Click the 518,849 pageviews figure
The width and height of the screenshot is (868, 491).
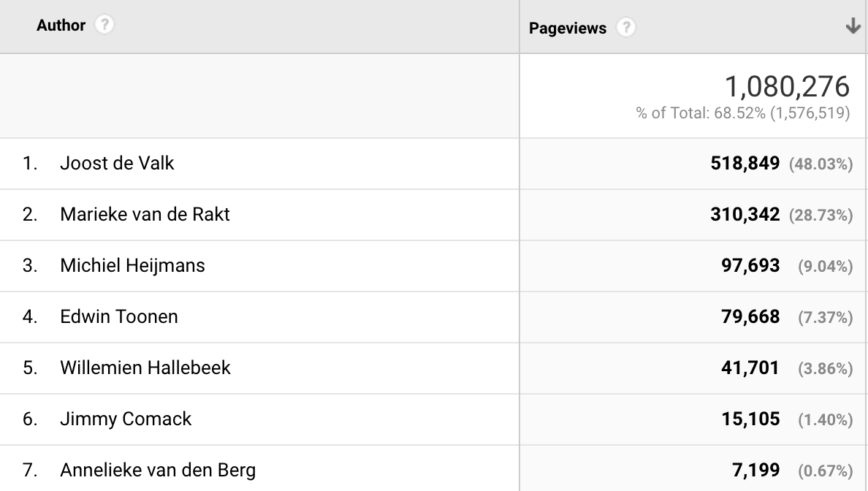(746, 163)
